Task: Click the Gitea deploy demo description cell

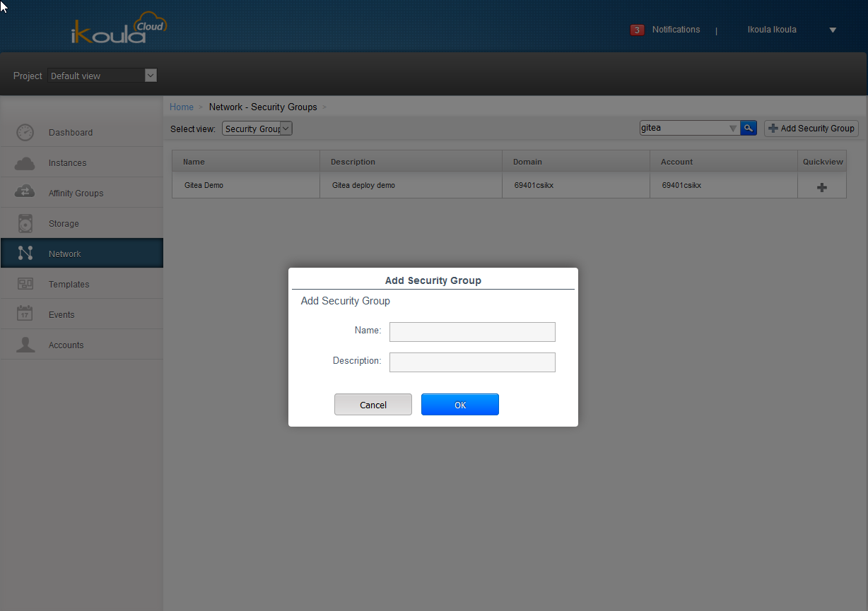Action: (x=411, y=185)
